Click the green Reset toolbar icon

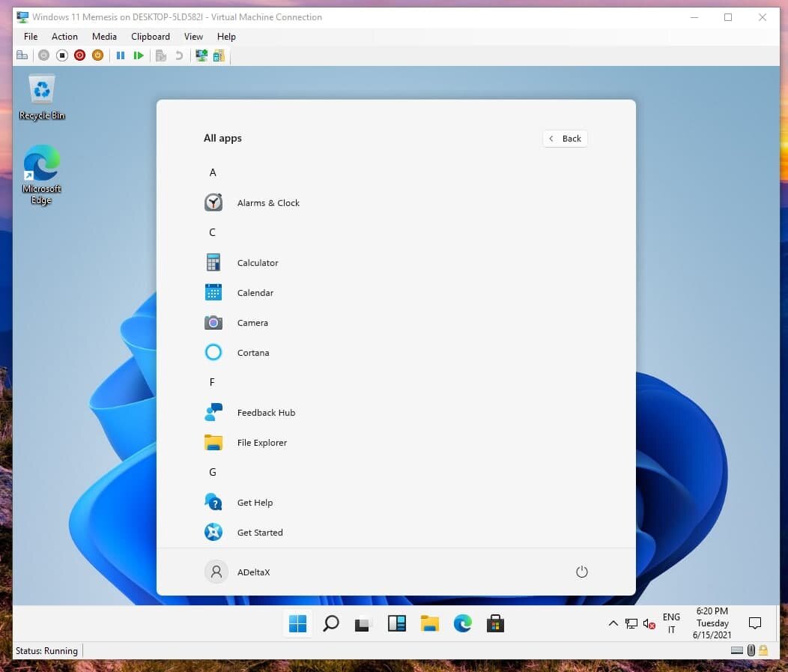(x=139, y=55)
